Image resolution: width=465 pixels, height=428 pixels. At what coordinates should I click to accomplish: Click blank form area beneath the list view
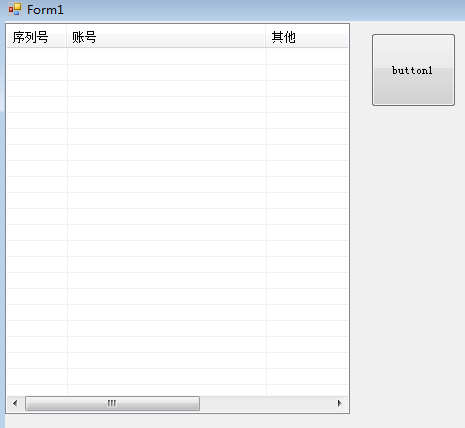[177, 421]
